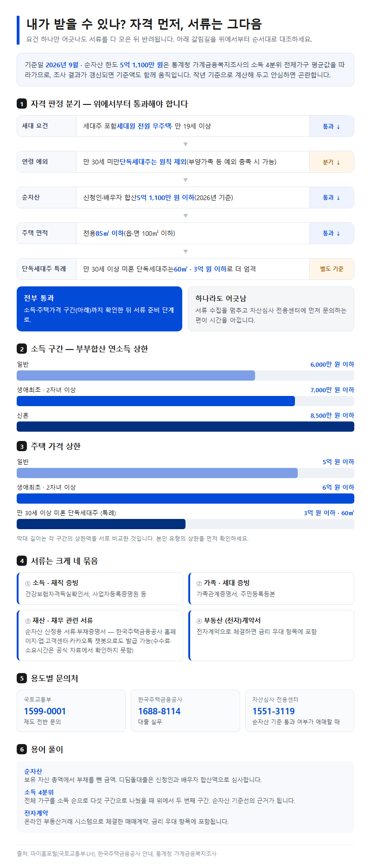Click 통과 ↓ badge on 순자산 row
The height and width of the screenshot is (868, 371).
click(x=332, y=198)
